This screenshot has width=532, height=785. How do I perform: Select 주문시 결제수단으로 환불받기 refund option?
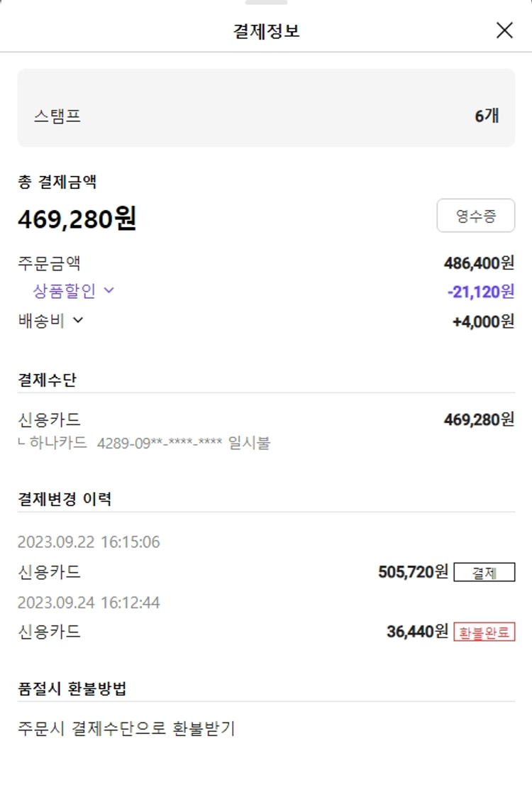(126, 728)
